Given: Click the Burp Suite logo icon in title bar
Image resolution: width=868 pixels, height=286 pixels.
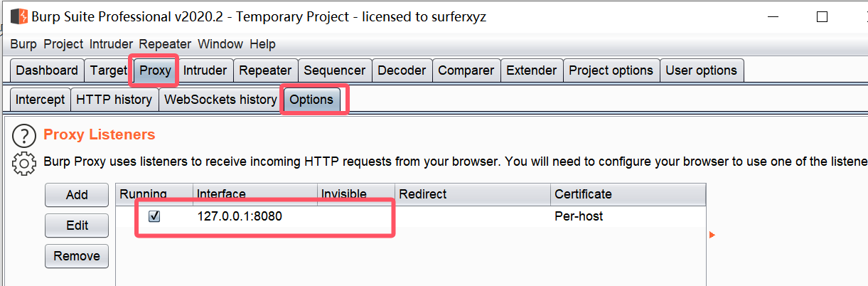Looking at the screenshot, I should click(19, 16).
